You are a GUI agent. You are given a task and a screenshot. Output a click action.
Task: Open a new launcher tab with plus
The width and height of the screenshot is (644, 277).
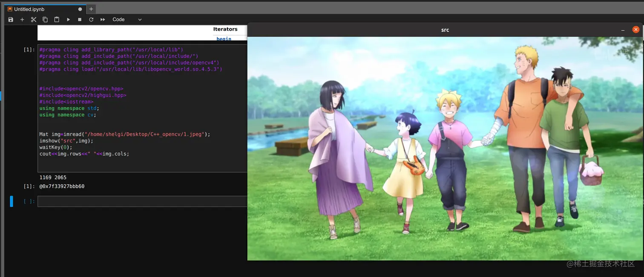coord(91,9)
